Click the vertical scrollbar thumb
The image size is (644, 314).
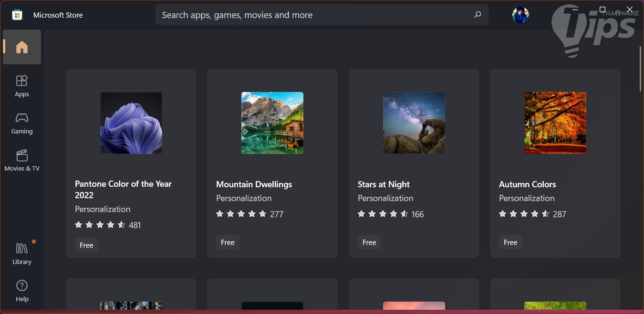click(x=641, y=68)
